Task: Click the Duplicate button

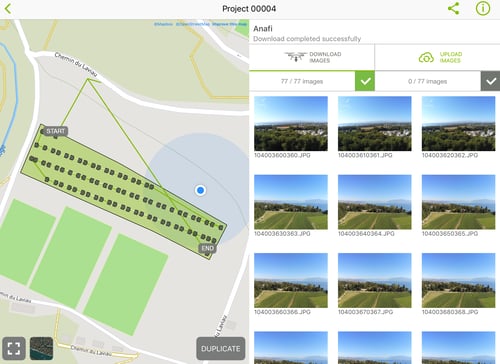Action: 221,348
